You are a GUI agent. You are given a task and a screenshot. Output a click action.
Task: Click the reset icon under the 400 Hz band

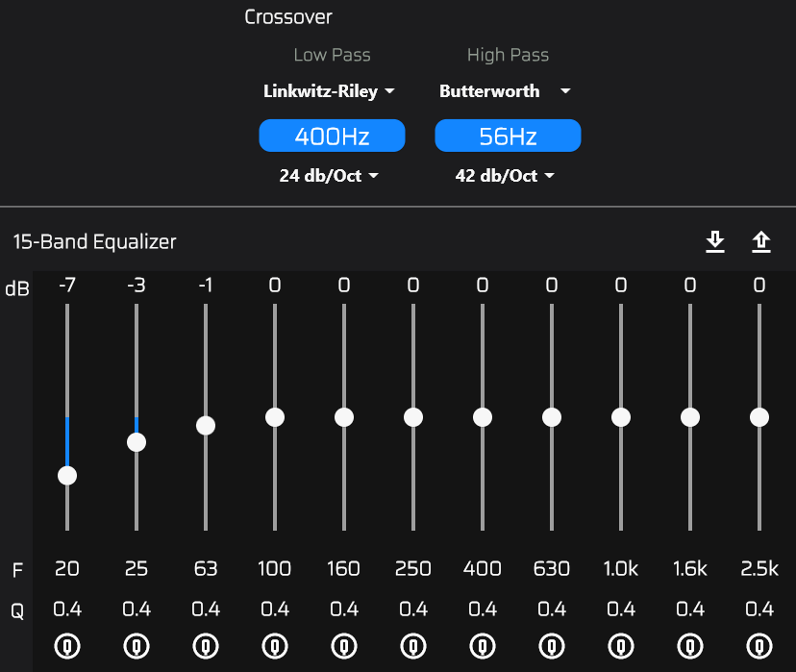tap(483, 645)
